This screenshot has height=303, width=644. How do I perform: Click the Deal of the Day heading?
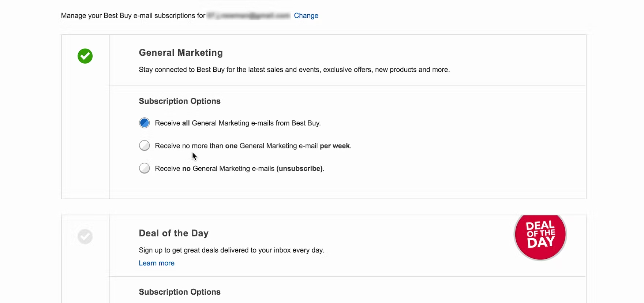pos(173,233)
